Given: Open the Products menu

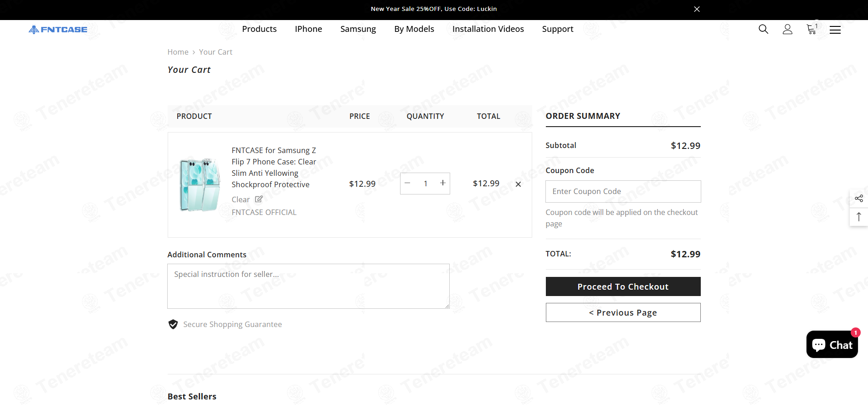Looking at the screenshot, I should tap(259, 29).
